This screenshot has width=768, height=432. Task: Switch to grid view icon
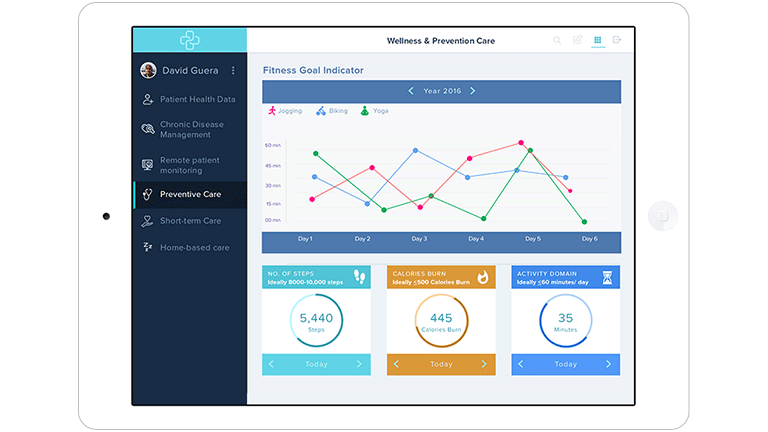pos(598,41)
